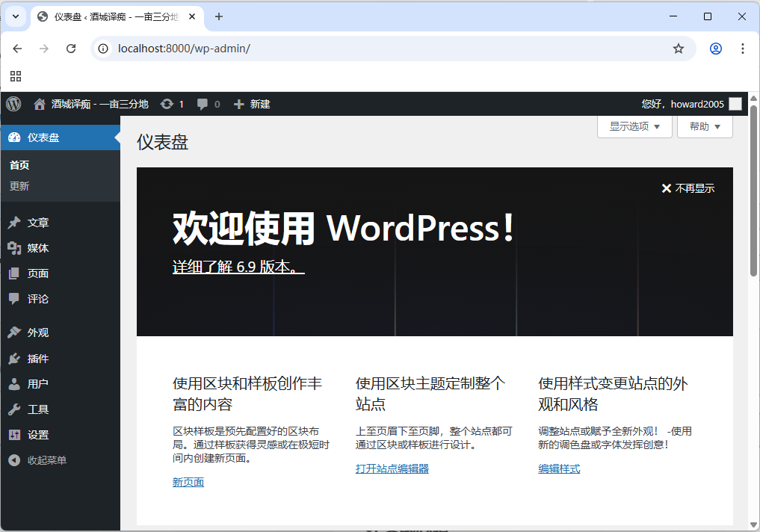This screenshot has height=532, width=760.
Task: Switch to the 首页 dashboard item
Action: [x=19, y=165]
